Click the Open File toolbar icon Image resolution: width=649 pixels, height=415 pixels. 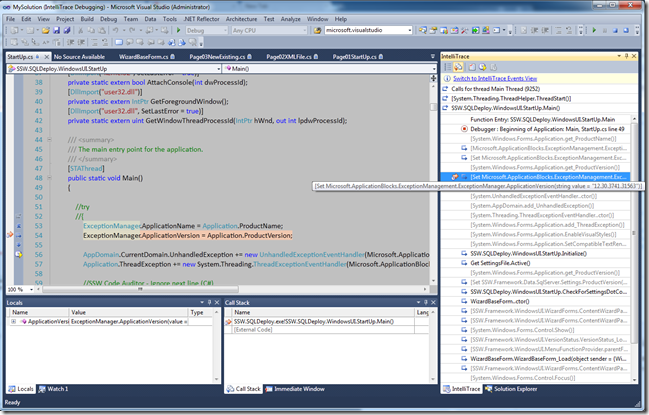coord(46,30)
